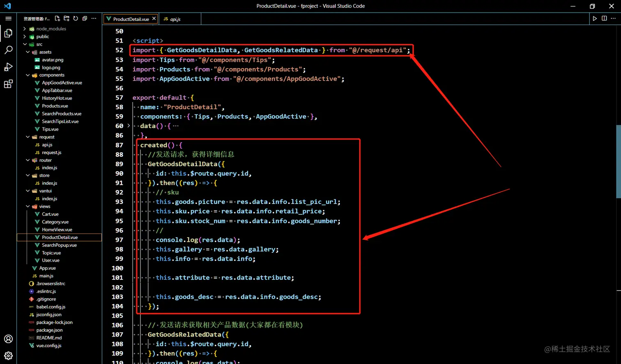Open the Explorer view in the activity bar
621x364 pixels.
point(8,33)
